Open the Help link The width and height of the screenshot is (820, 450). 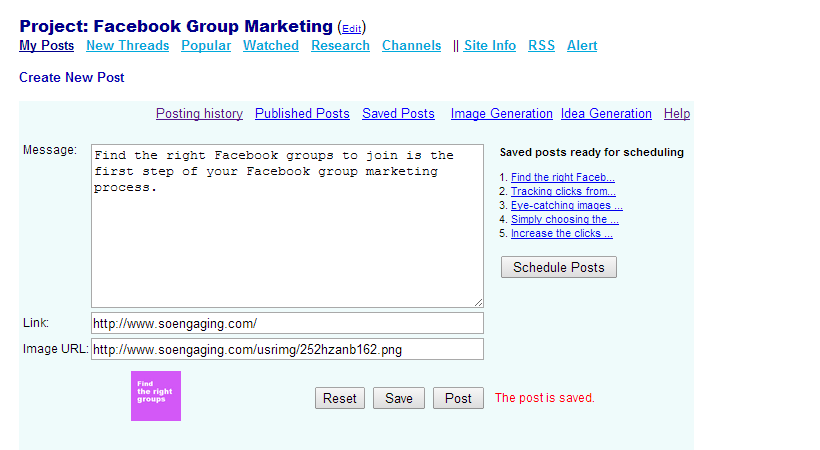pos(677,114)
